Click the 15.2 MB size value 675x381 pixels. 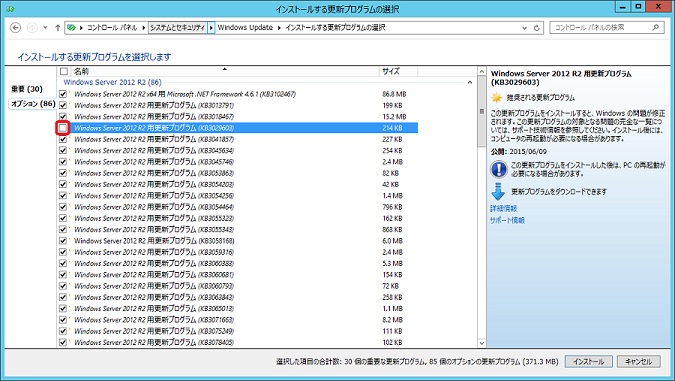coord(394,116)
